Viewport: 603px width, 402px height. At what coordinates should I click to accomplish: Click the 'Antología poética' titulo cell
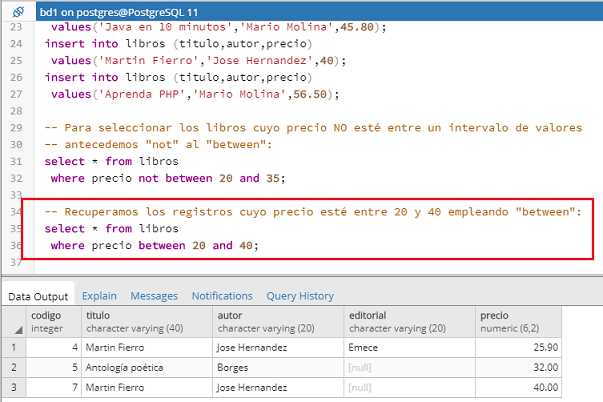[147, 367]
